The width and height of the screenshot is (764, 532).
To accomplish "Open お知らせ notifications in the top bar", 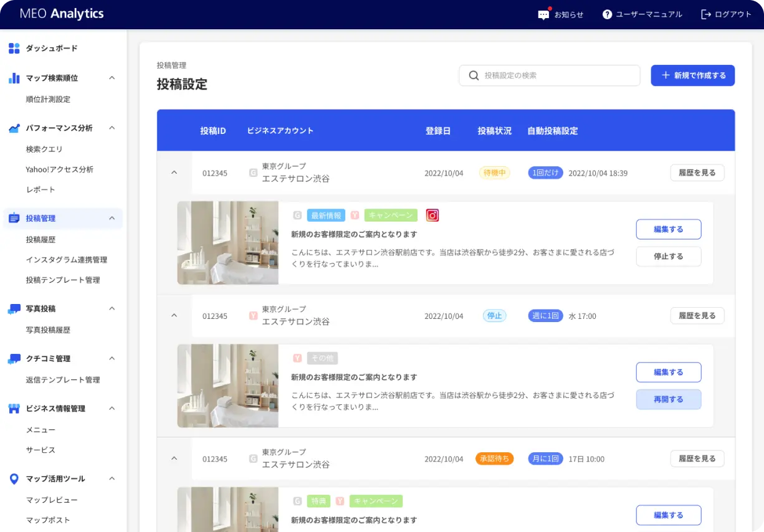I will [544, 14].
